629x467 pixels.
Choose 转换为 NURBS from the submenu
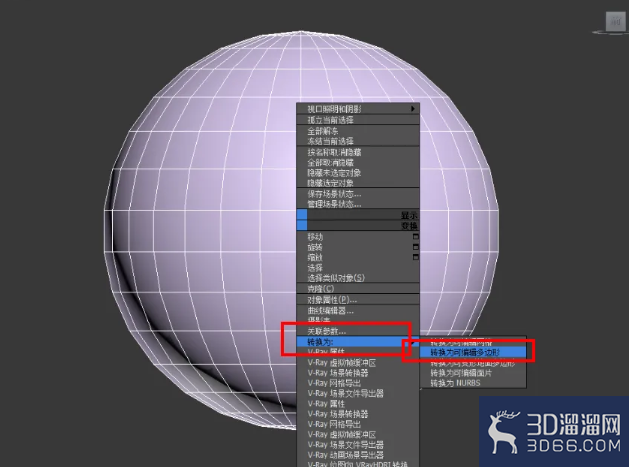point(473,383)
